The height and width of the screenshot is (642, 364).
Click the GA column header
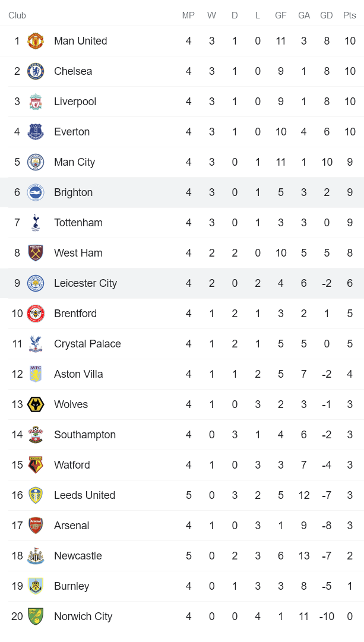click(x=303, y=15)
